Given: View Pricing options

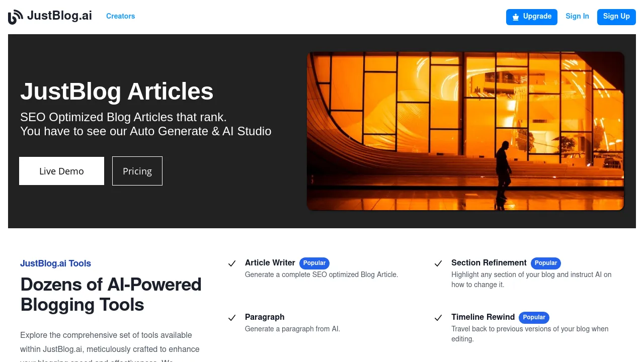Looking at the screenshot, I should coord(137,171).
